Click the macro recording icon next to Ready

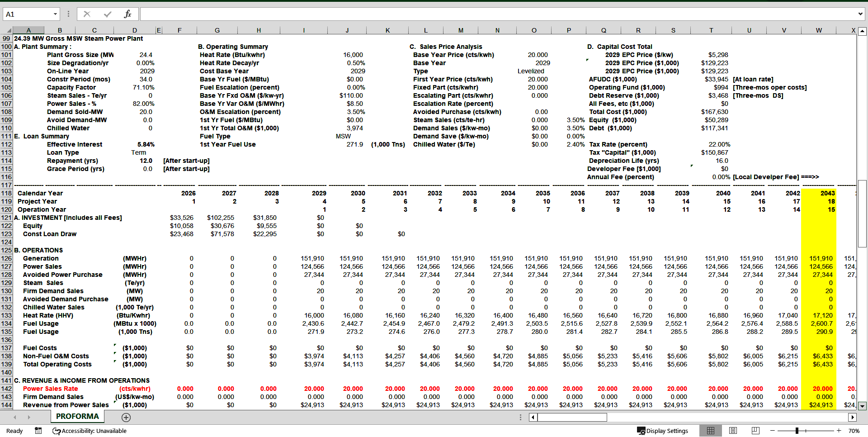point(38,431)
